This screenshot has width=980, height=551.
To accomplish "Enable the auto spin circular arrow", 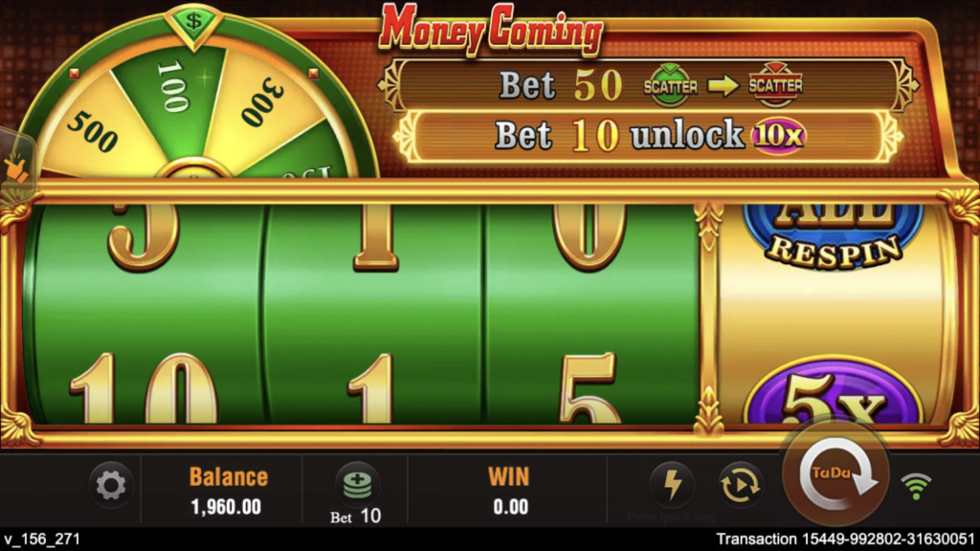I will (x=740, y=485).
